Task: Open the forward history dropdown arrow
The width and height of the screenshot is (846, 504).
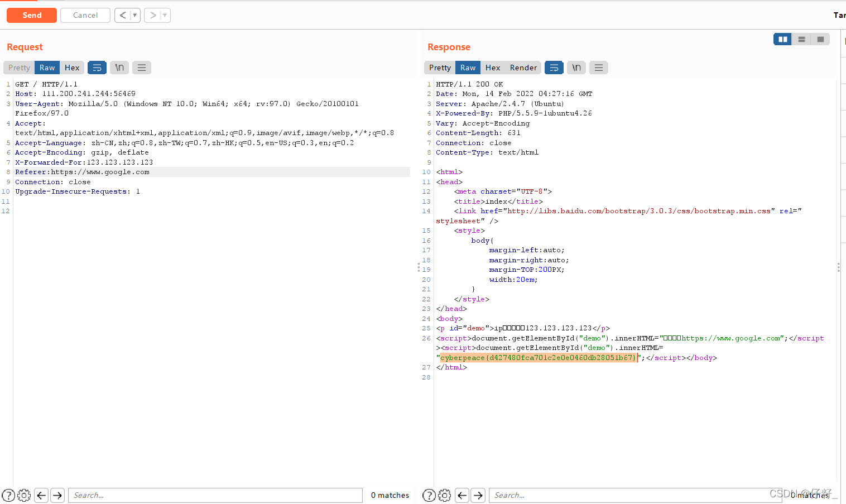Action: 165,15
